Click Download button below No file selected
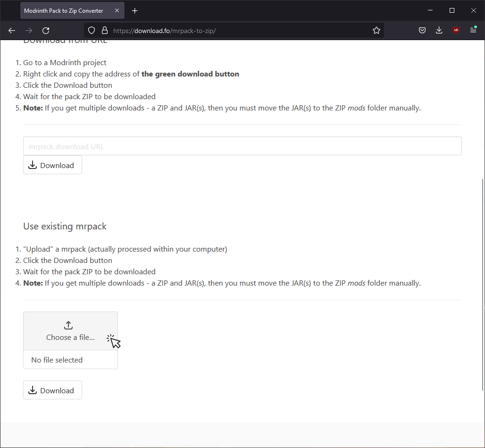This screenshot has height=448, width=485. 52,390
